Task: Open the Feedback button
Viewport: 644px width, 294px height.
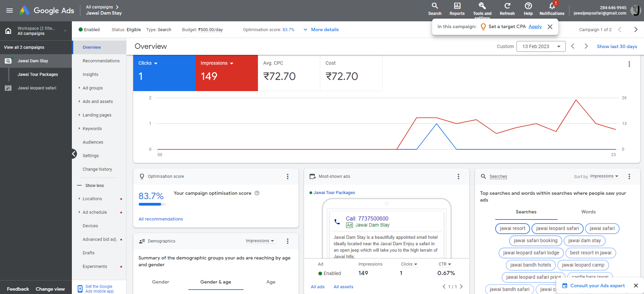Action: coord(18,289)
